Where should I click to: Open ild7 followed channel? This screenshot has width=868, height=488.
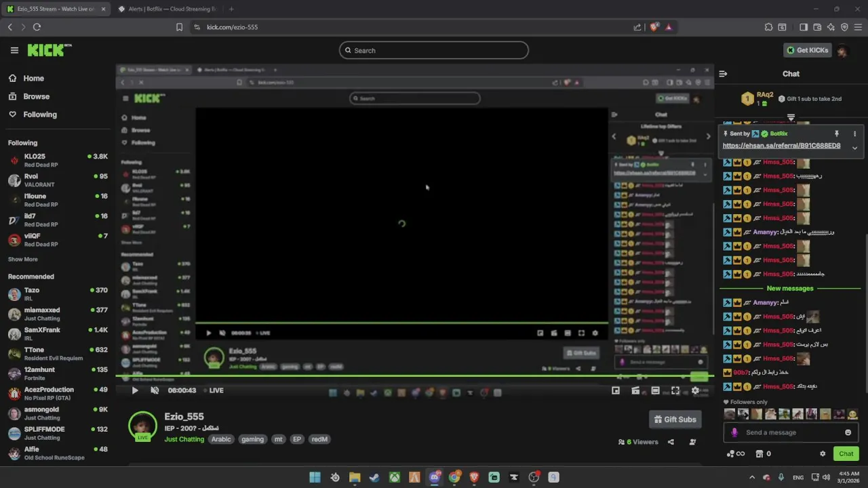coord(58,220)
